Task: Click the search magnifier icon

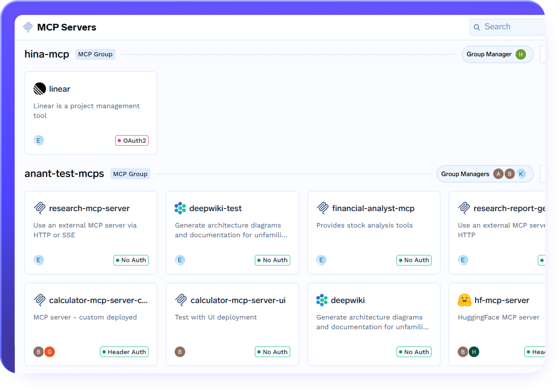Action: (x=477, y=27)
